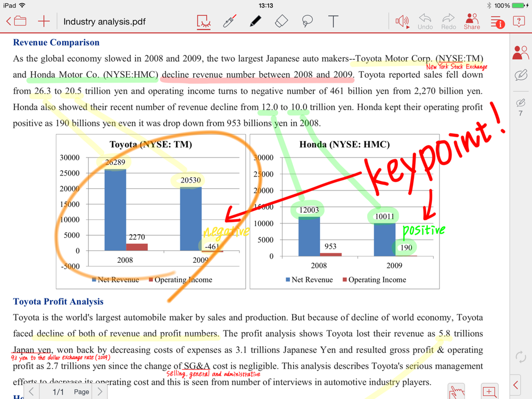Tap the Revenue Comparison heading
Screen dimensions: 532x399
click(56, 43)
